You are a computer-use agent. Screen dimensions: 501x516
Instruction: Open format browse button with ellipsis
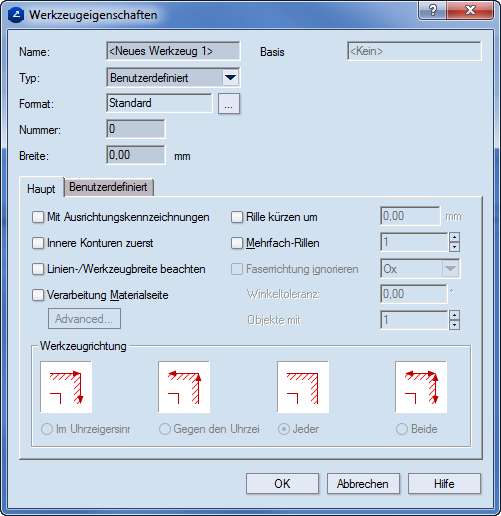click(x=229, y=104)
